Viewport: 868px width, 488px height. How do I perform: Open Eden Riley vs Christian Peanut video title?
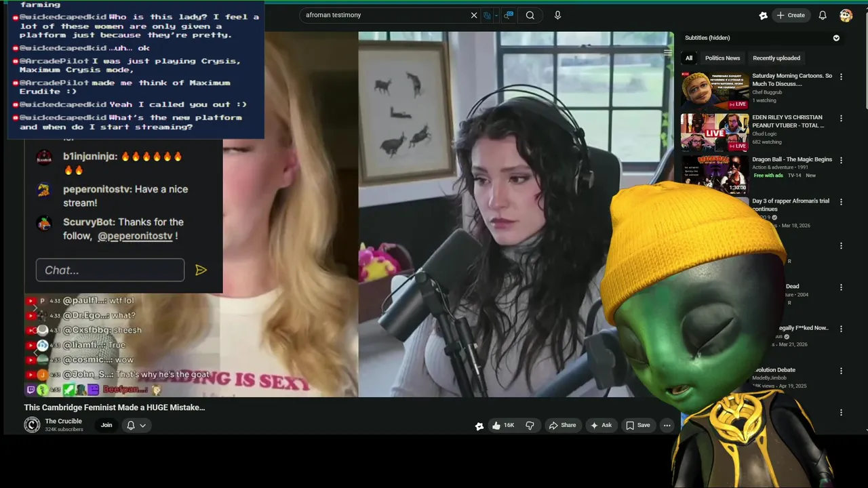click(788, 121)
